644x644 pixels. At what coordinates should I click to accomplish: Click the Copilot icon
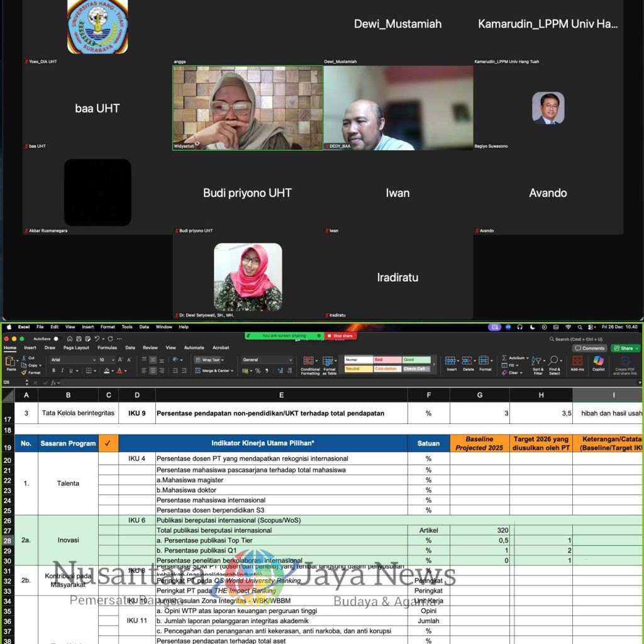pos(598,362)
